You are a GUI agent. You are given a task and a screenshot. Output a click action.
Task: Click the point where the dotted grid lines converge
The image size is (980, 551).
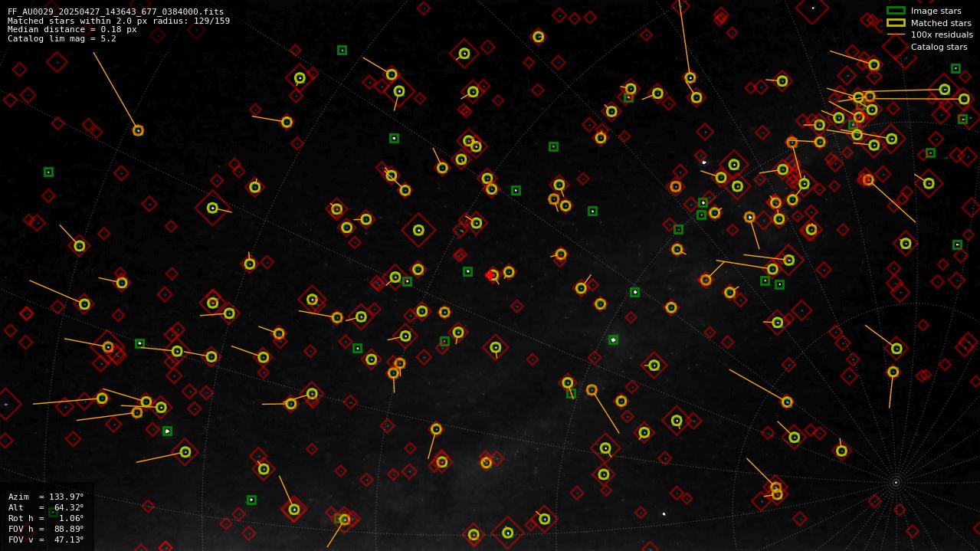[x=896, y=483]
